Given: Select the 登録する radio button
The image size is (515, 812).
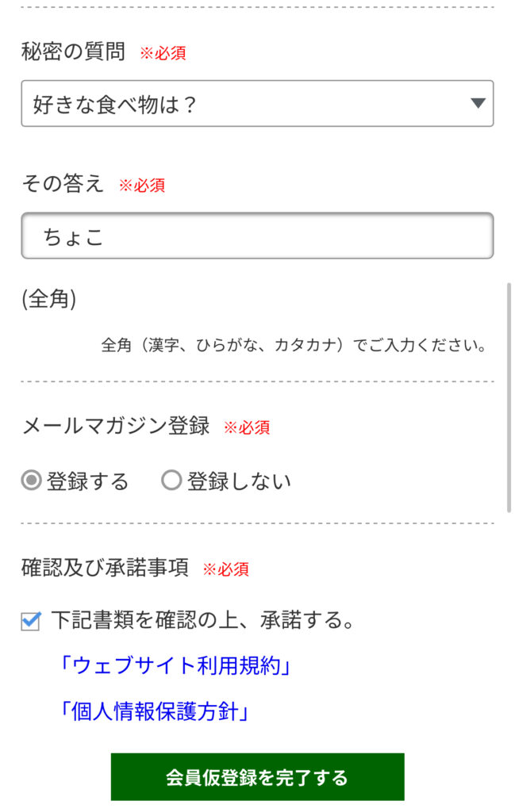Looking at the screenshot, I should [x=31, y=480].
